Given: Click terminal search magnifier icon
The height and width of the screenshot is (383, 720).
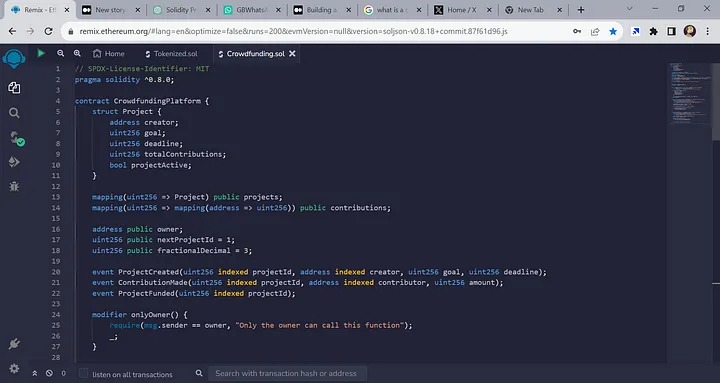Looking at the screenshot, I should click(x=199, y=373).
